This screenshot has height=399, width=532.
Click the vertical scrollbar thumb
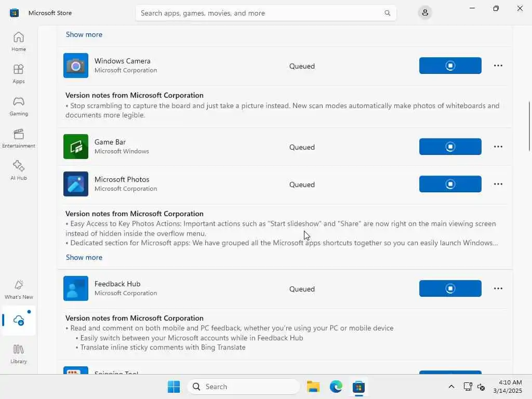pyautogui.click(x=529, y=126)
